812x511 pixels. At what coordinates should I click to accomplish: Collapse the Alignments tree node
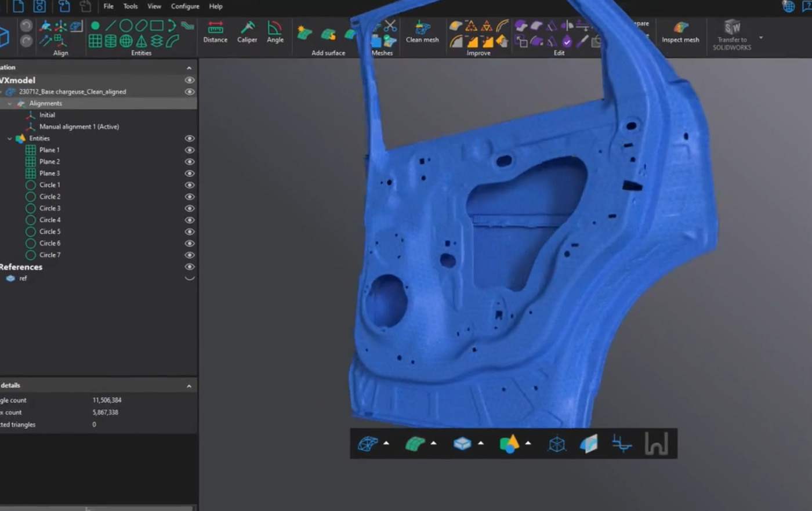coord(10,104)
